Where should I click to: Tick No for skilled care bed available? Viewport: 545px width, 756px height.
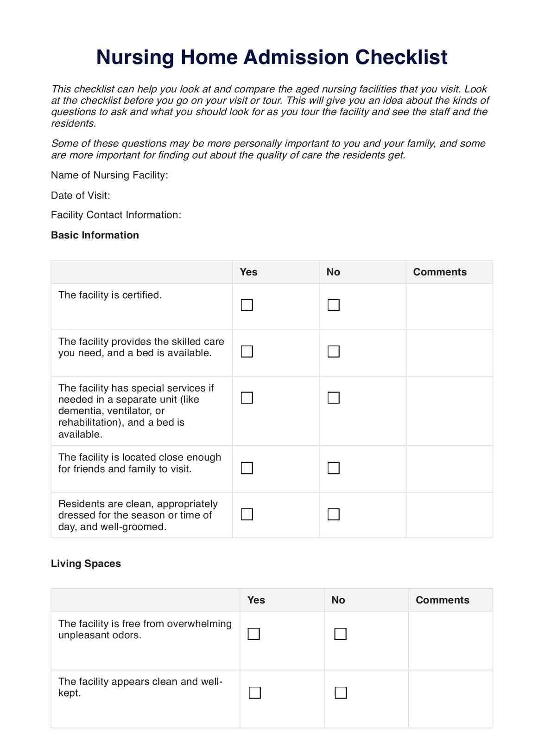click(334, 352)
